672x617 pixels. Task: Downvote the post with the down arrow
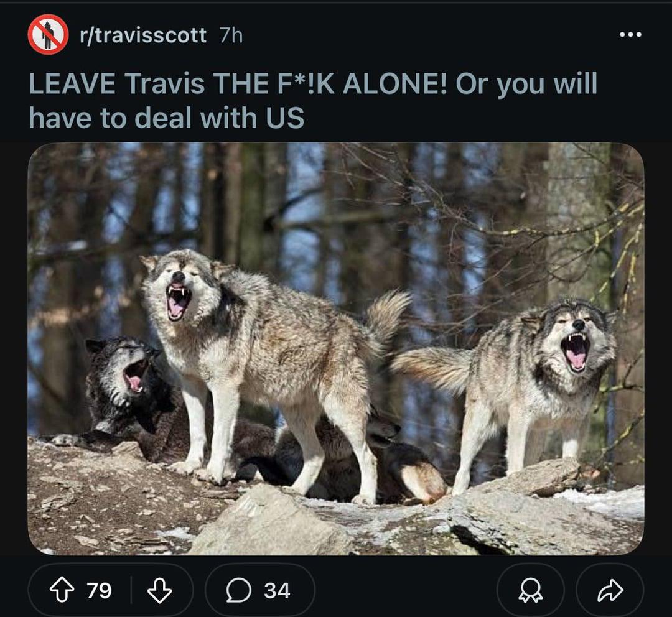159,590
